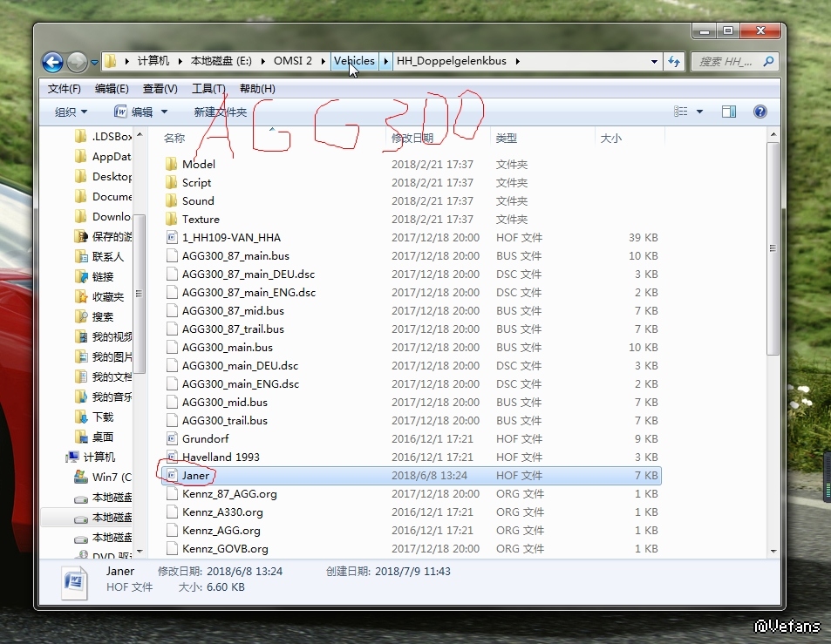Open the 查看(V) menu

(160, 88)
